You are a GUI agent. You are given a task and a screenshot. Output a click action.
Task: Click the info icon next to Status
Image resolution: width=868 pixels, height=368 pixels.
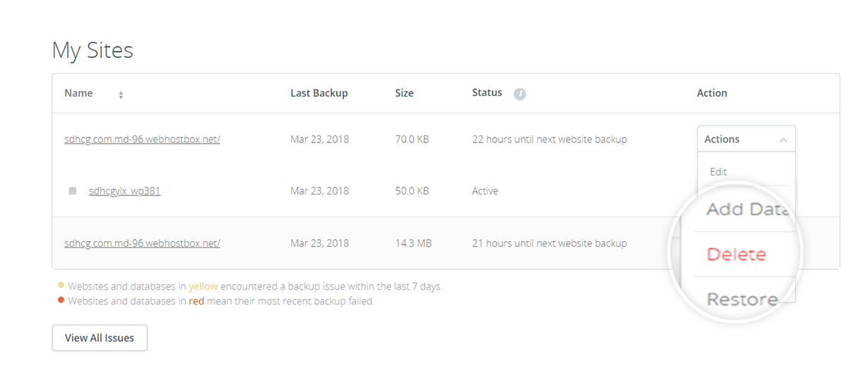[x=520, y=94]
